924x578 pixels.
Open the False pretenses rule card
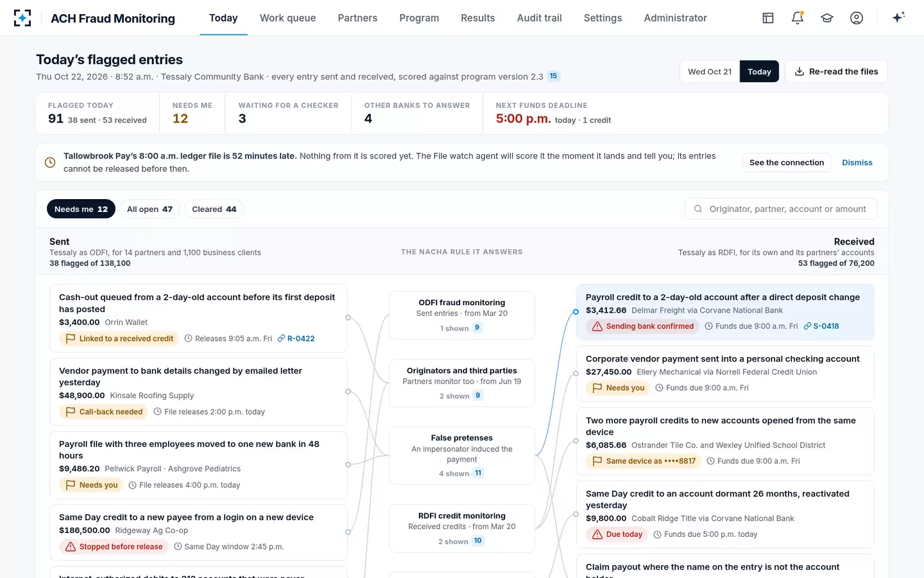(x=462, y=455)
